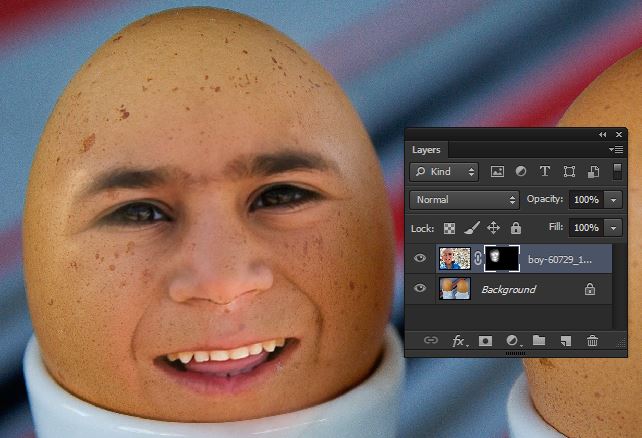Toggle the layer filtering on/off switch
This screenshot has height=438, width=642.
coord(617,172)
